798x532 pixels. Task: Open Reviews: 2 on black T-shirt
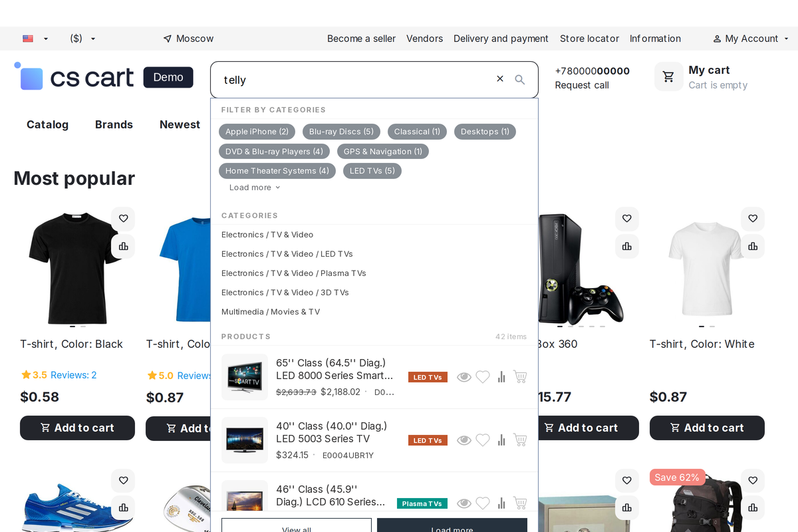pyautogui.click(x=74, y=375)
